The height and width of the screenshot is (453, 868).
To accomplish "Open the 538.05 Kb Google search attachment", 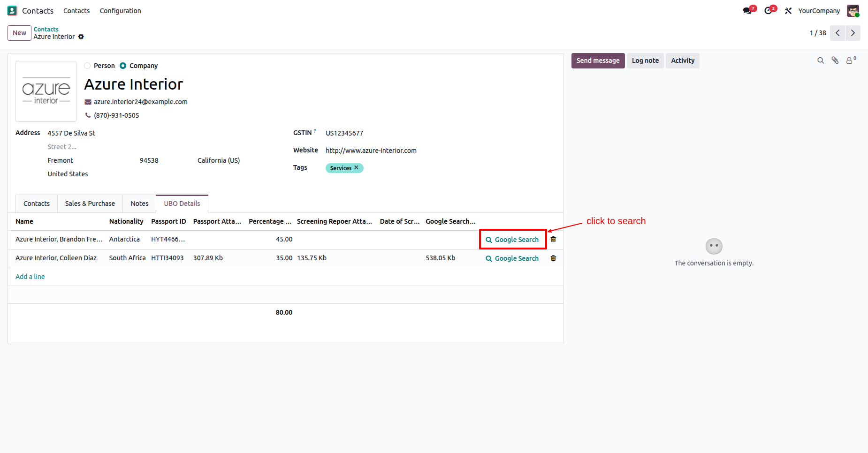I will 440,258.
